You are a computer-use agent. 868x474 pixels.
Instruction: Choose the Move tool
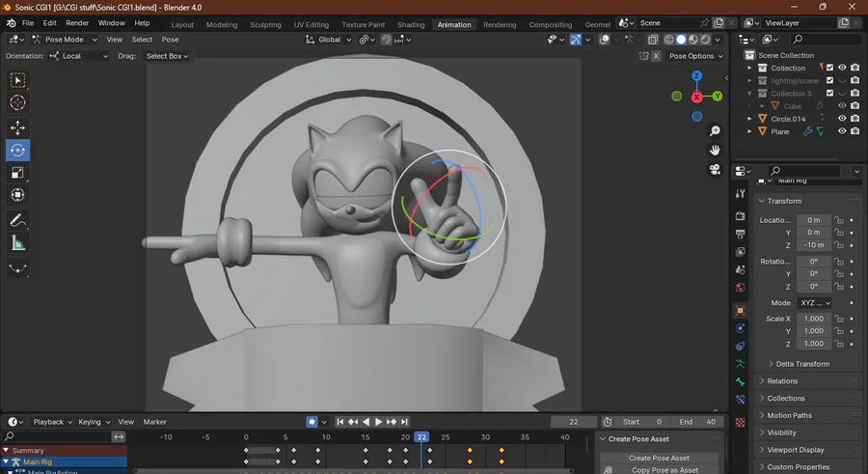[17, 128]
